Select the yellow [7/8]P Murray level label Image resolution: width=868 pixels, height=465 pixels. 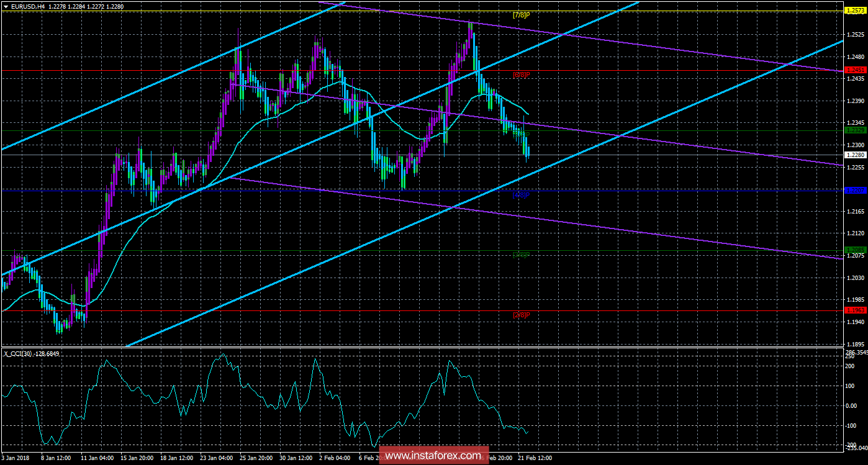point(520,14)
